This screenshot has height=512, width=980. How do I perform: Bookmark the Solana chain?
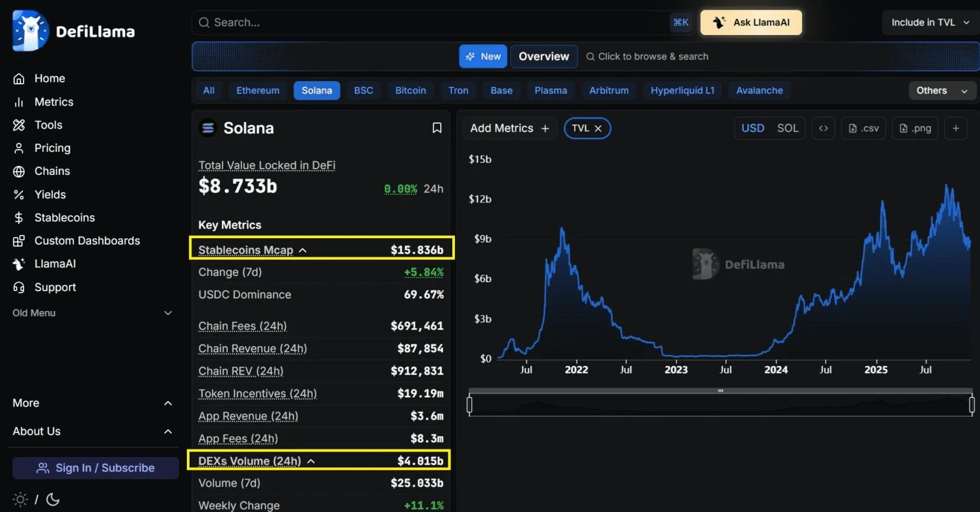point(437,128)
